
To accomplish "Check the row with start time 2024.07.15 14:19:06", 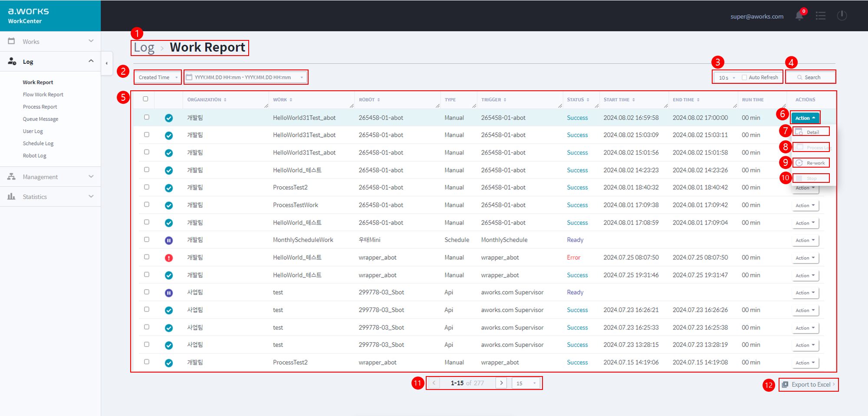I will pyautogui.click(x=147, y=362).
